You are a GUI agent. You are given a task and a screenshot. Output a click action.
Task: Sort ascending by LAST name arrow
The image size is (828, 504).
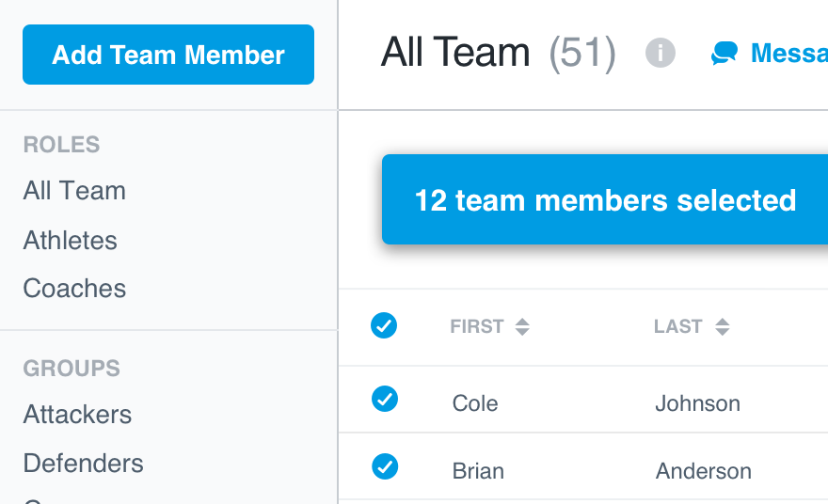tap(723, 322)
